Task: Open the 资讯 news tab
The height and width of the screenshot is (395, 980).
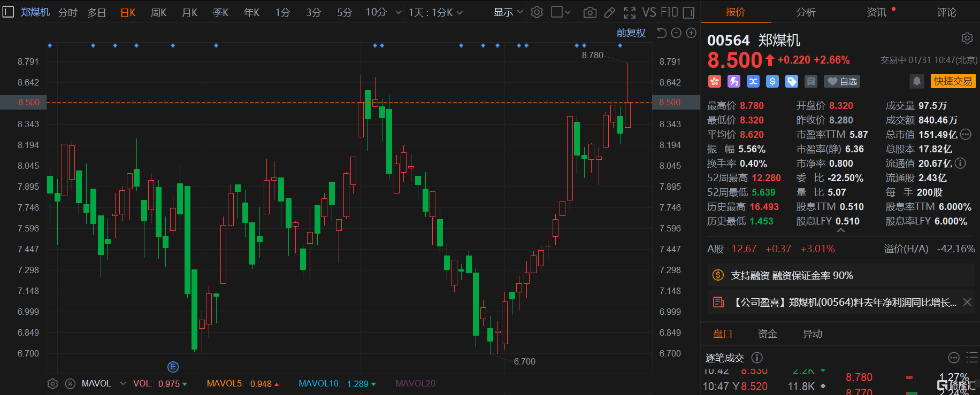Action: click(x=876, y=12)
